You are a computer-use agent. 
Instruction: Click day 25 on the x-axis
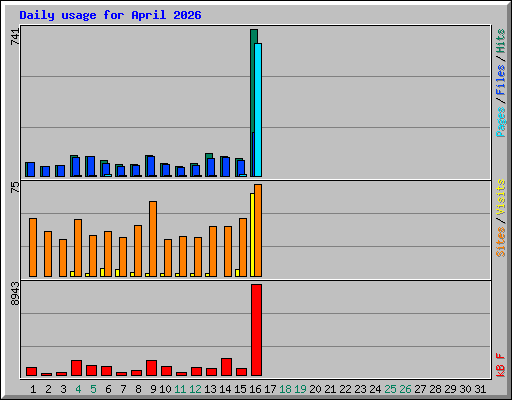pos(390,389)
